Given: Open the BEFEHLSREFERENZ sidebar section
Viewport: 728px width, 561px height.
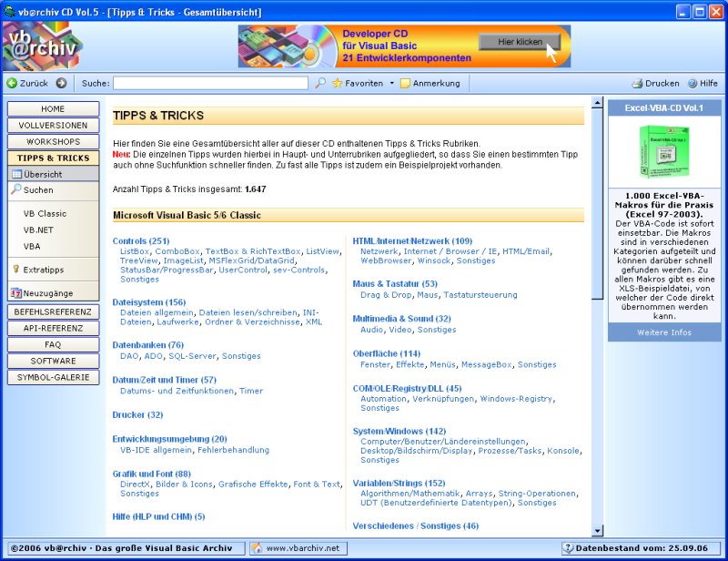Looking at the screenshot, I should coord(53,311).
